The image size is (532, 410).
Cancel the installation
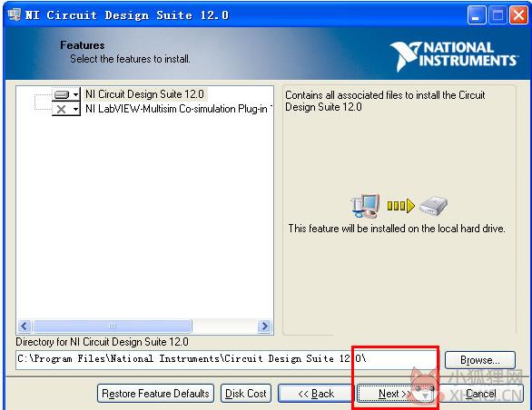481,394
